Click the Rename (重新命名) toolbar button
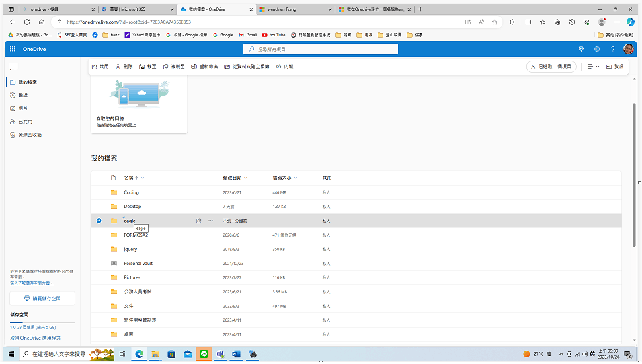This screenshot has height=364, width=642. [205, 67]
